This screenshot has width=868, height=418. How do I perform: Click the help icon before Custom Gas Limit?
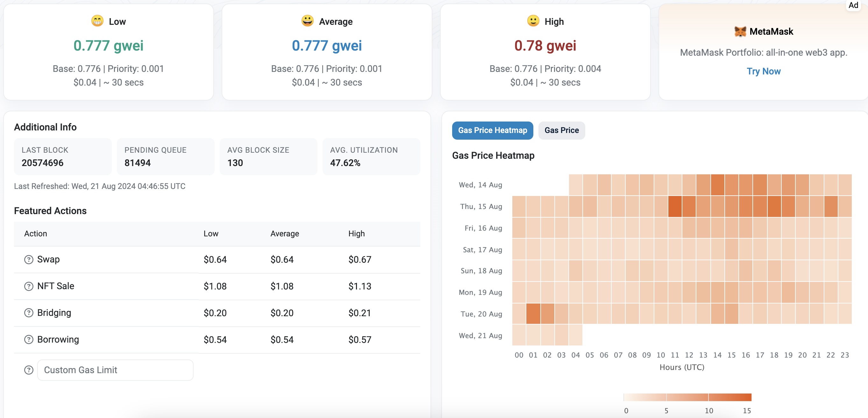point(29,370)
